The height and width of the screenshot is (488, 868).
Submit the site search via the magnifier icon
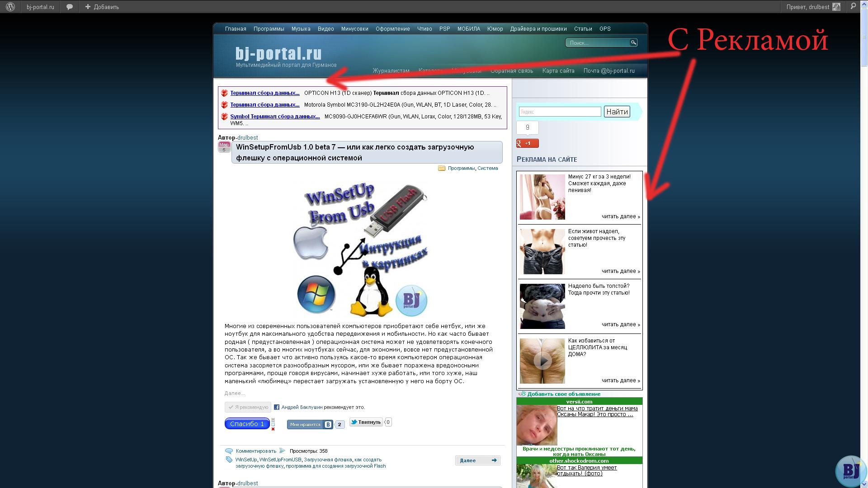point(633,42)
